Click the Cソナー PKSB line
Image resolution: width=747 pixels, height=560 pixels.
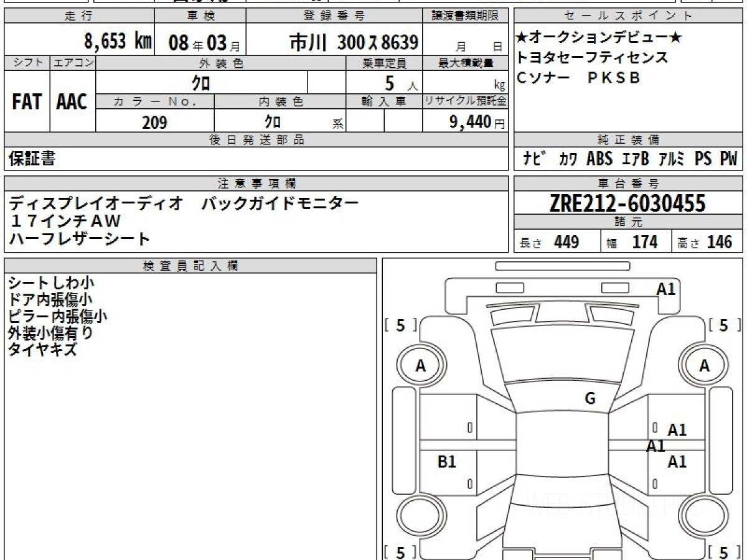[x=579, y=78]
